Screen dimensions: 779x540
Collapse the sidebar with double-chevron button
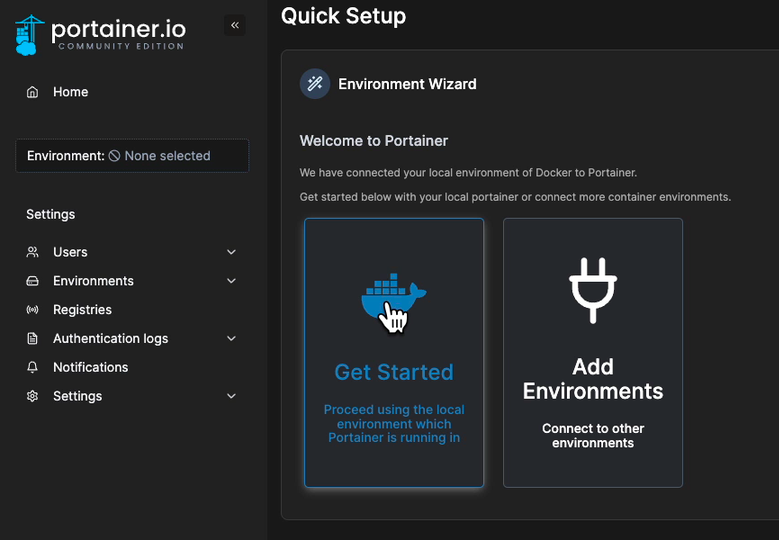click(235, 25)
